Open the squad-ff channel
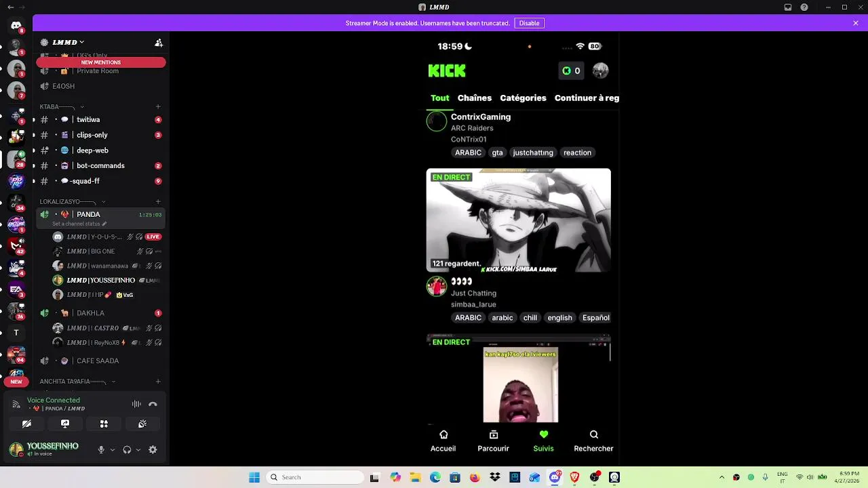868x488 pixels. (100, 181)
